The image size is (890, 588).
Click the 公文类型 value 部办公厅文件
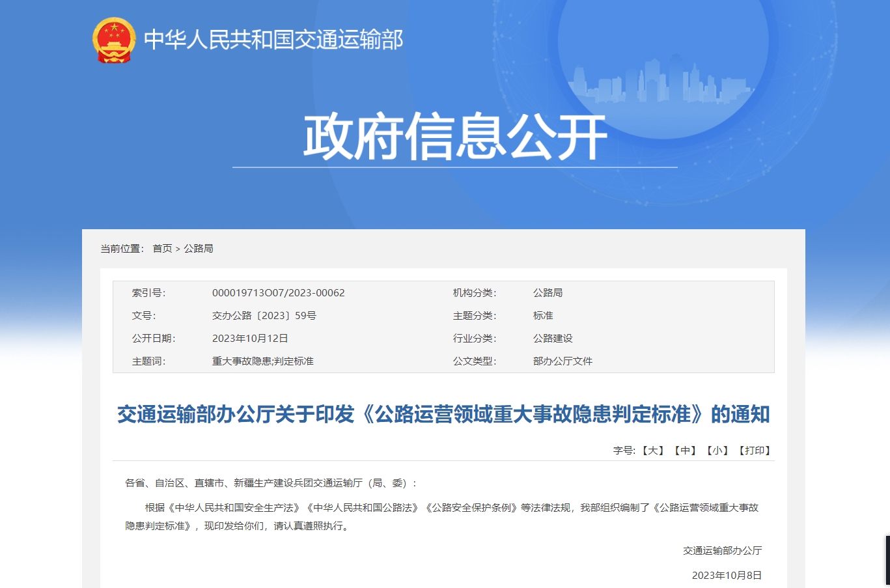pyautogui.click(x=563, y=361)
